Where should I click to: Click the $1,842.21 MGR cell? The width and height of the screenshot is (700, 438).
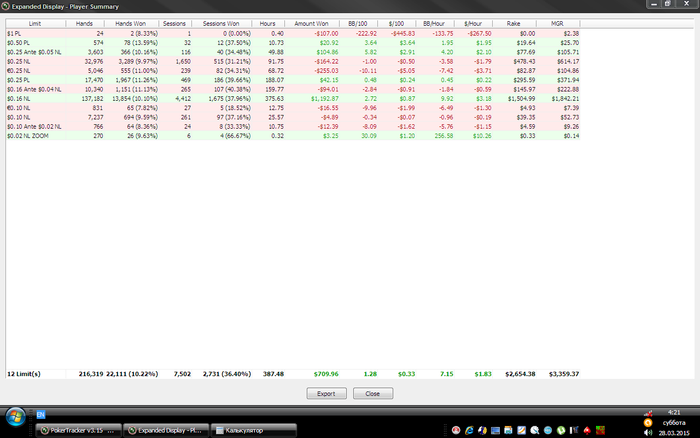point(565,99)
